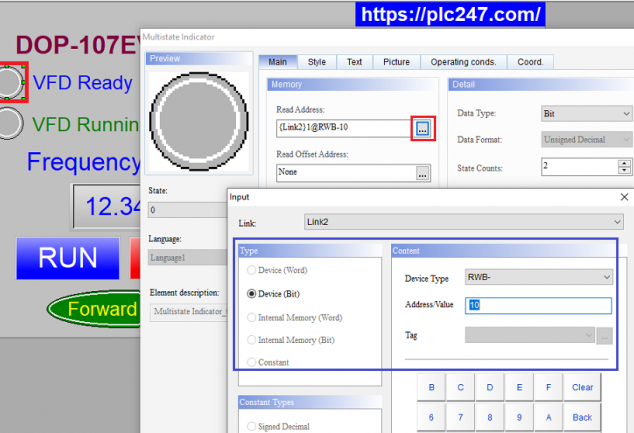Switch to the Main tab
This screenshot has width=634, height=433.
278,62
